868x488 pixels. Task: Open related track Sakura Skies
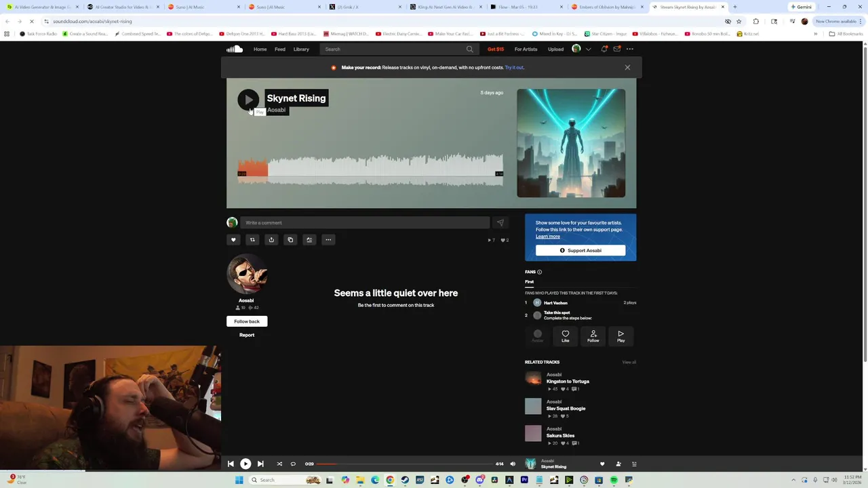point(560,436)
